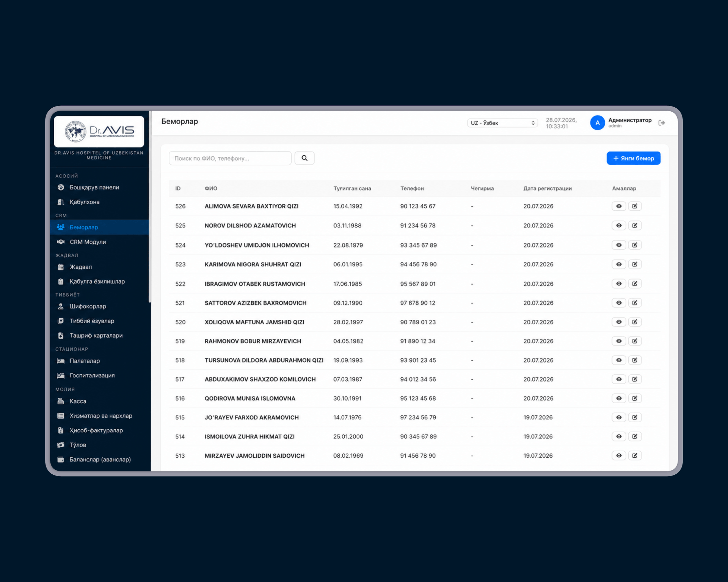The width and height of the screenshot is (728, 582).
Task: Click the Ҳисоб-фактуралар invoice icon
Action: tap(61, 430)
